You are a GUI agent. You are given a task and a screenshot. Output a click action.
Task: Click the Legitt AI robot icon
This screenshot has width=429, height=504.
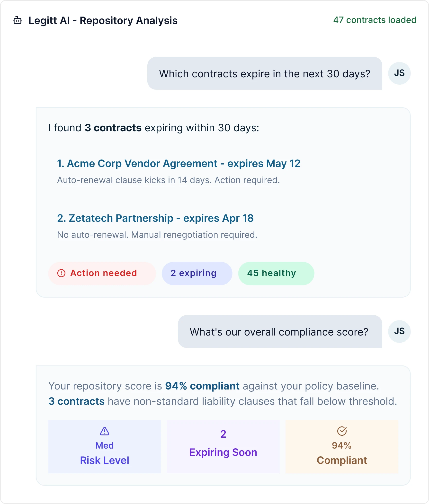[x=17, y=21]
